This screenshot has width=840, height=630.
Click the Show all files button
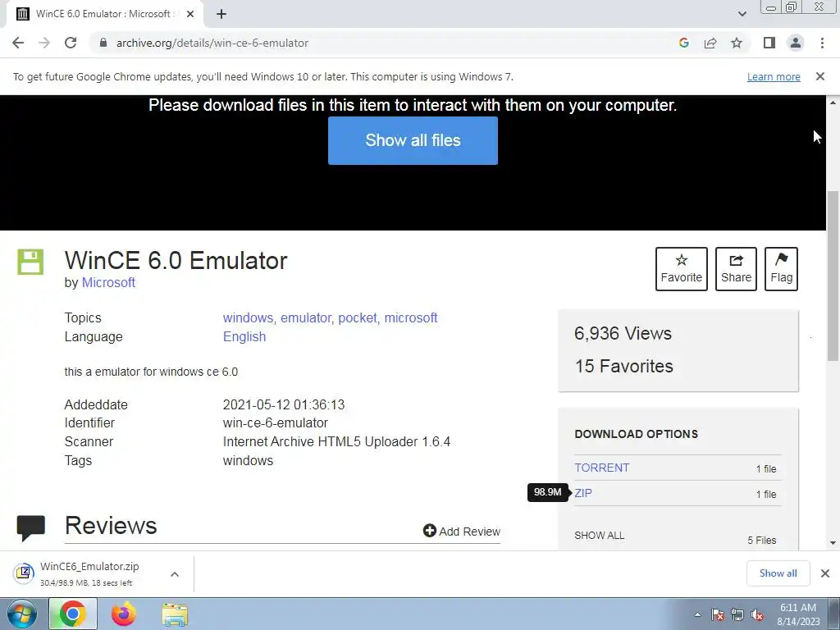pos(413,140)
